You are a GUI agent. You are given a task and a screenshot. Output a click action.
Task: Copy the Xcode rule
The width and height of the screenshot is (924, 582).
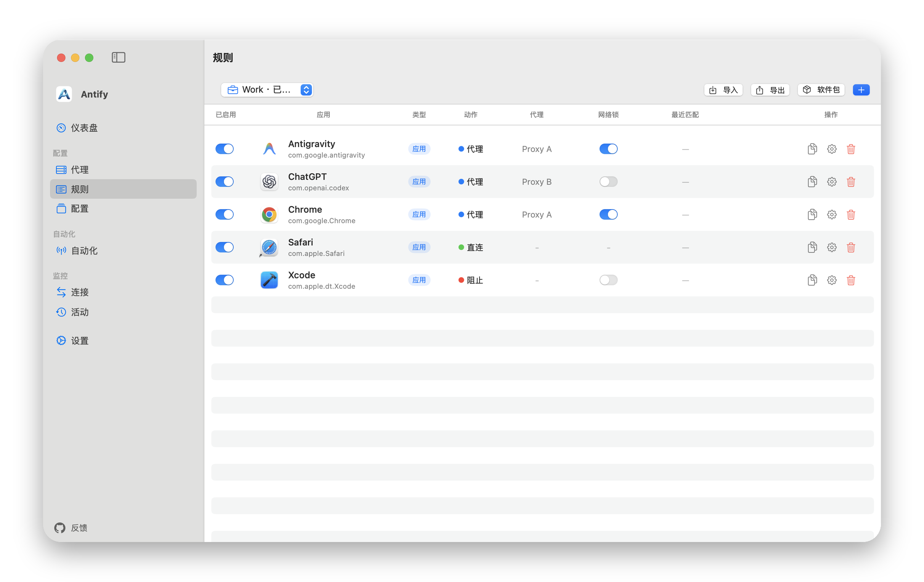pos(812,280)
